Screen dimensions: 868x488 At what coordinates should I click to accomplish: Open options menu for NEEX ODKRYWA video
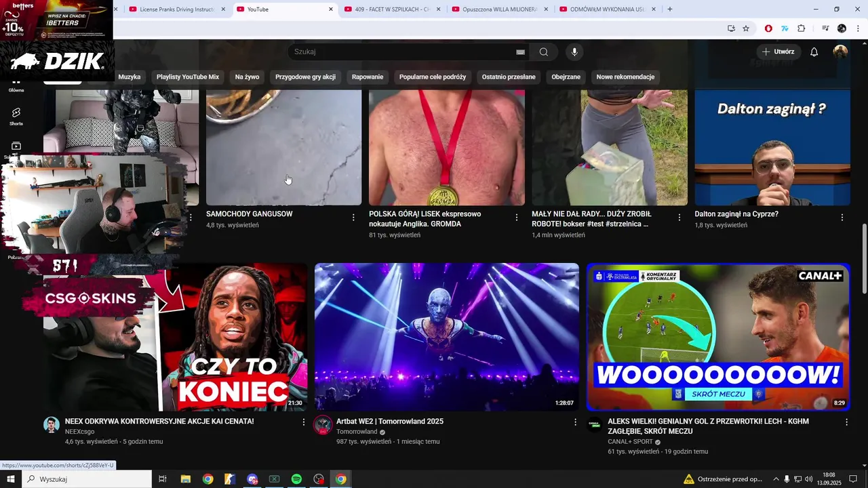pyautogui.click(x=303, y=422)
